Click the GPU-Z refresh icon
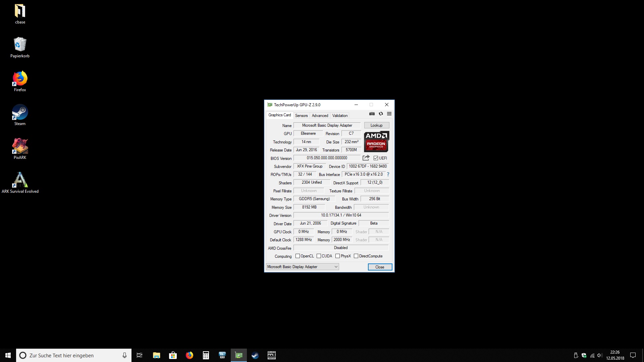The width and height of the screenshot is (644, 362). (x=381, y=114)
